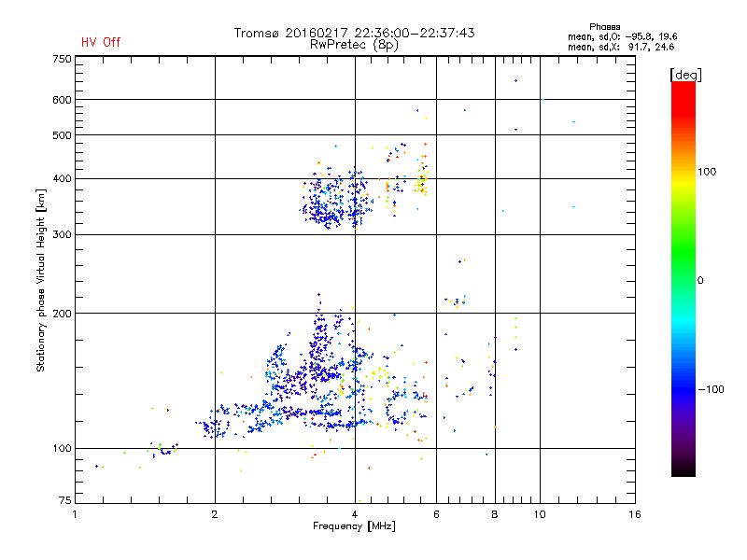Click the x-axis tick label '8'
747x560 pixels.
pos(495,514)
